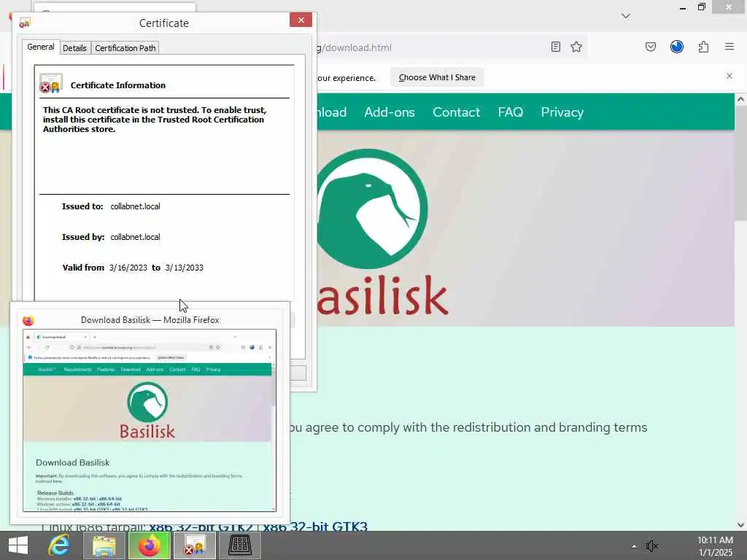The height and width of the screenshot is (560, 747).
Task: Select the General tab in Certificate dialog
Action: click(41, 47)
